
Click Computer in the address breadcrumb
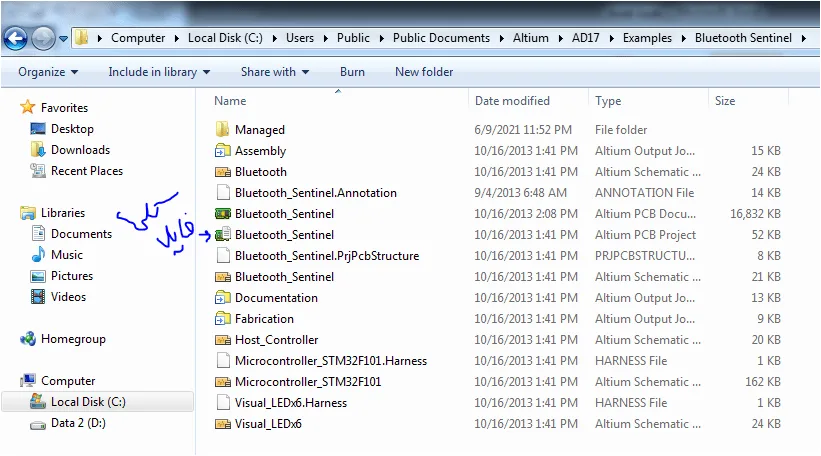pos(138,38)
